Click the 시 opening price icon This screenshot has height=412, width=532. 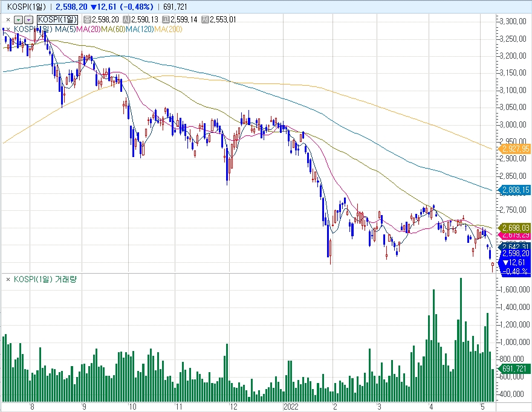tap(126, 19)
